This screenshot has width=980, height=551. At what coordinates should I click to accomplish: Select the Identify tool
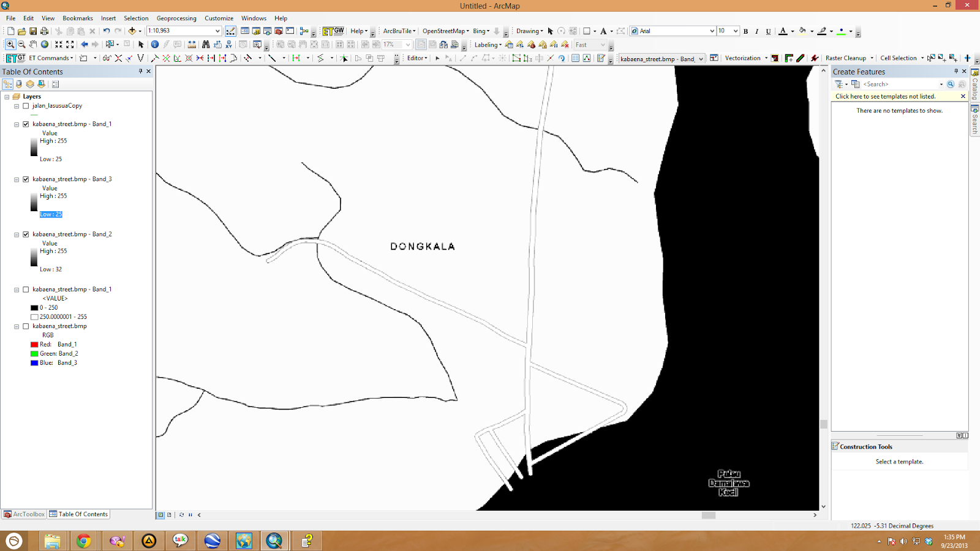tap(154, 44)
